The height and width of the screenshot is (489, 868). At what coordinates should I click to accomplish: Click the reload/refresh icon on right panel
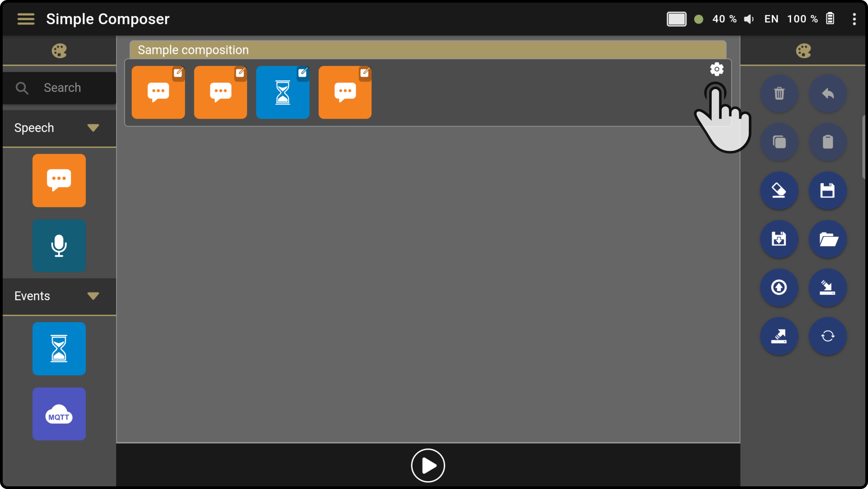click(x=828, y=336)
